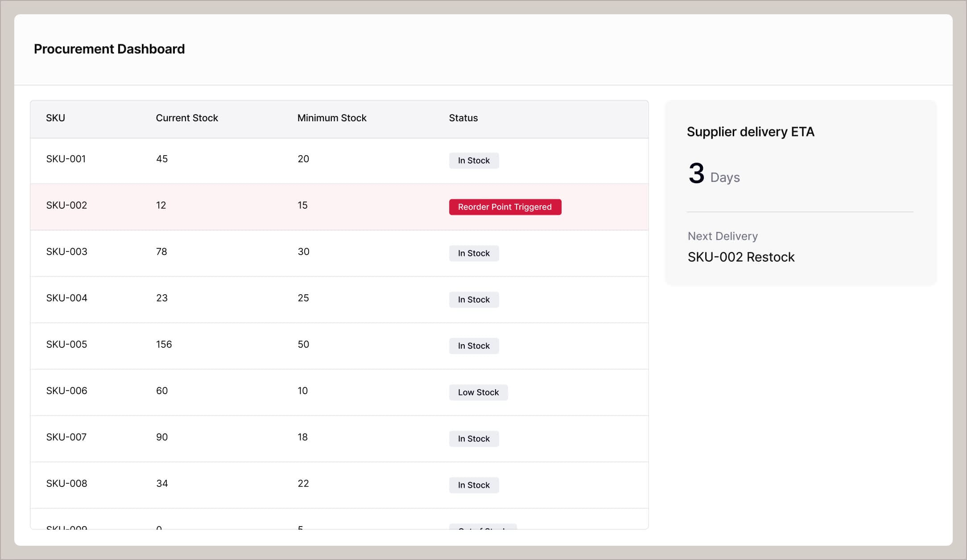Click the Next Delivery label

(x=722, y=236)
